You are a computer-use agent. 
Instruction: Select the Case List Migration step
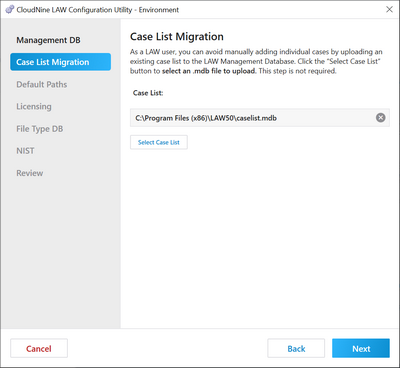click(x=60, y=62)
